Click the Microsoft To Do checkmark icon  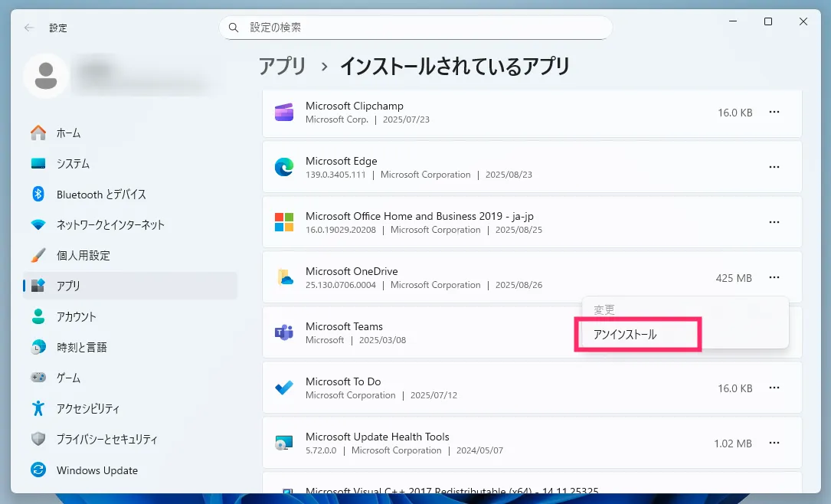click(x=284, y=388)
